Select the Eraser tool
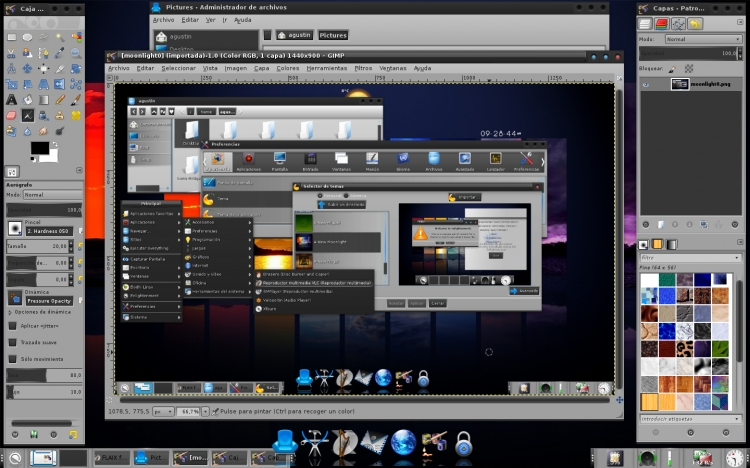Viewport: 750px width, 468px height. pos(11,115)
